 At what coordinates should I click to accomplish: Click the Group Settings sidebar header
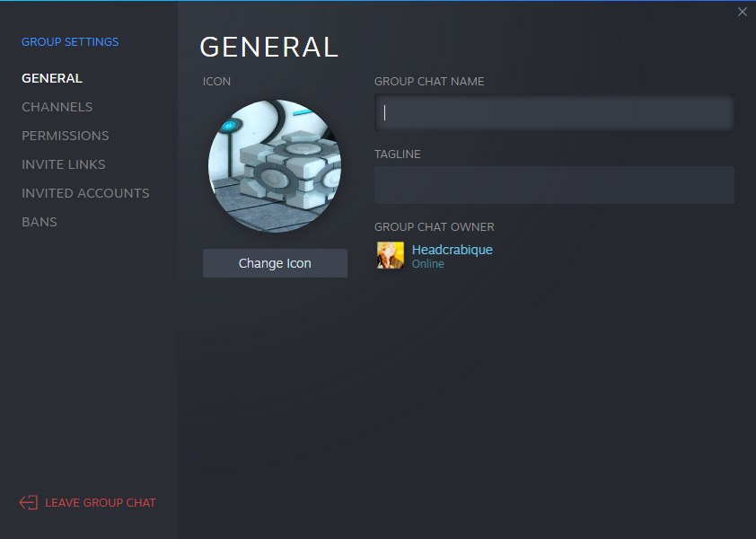pyautogui.click(x=70, y=41)
